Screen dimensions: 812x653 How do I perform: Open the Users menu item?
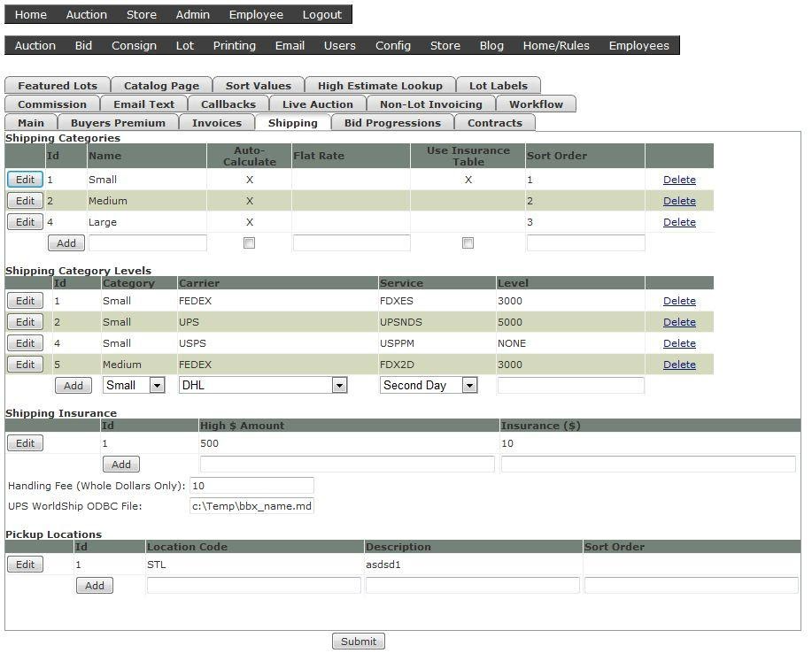click(x=340, y=45)
